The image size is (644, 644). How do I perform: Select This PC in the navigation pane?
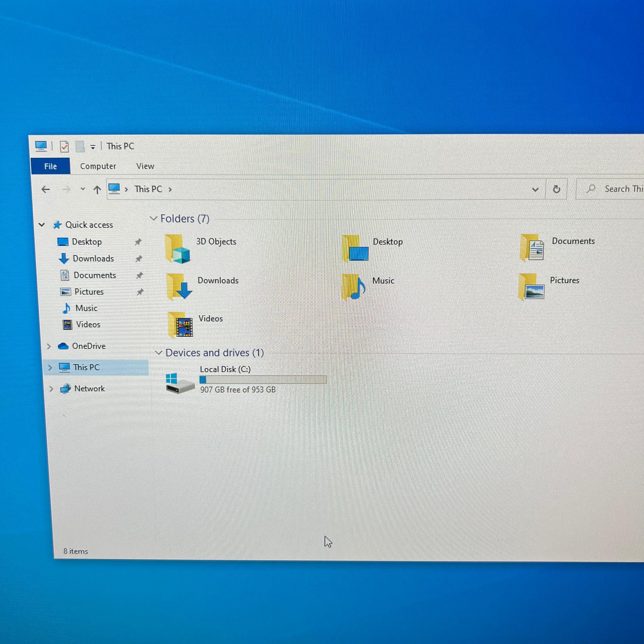96,367
